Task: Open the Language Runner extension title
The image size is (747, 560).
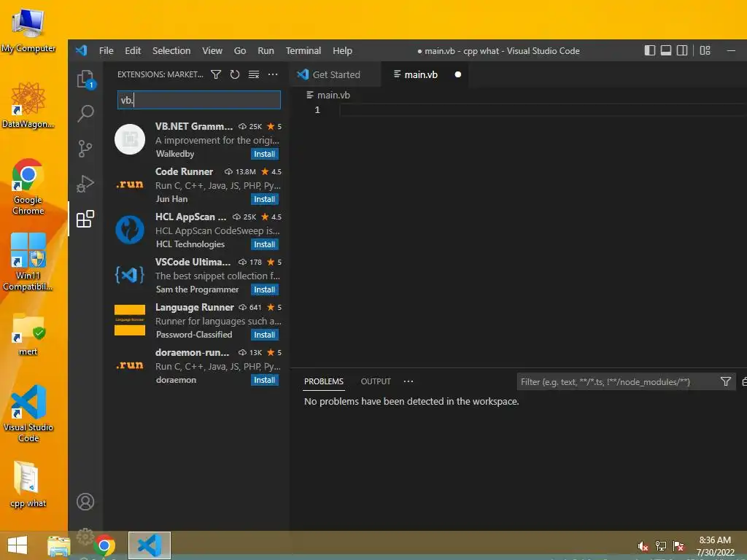Action: pos(195,307)
